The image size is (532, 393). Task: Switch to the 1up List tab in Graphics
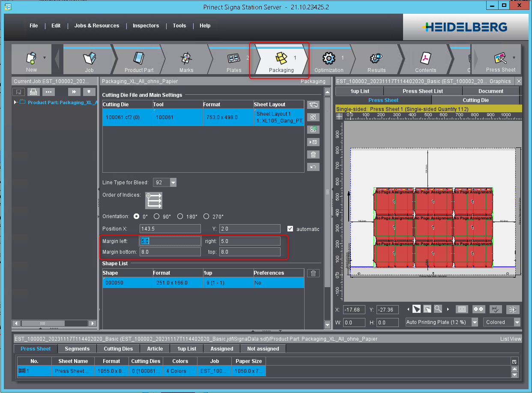pos(360,91)
